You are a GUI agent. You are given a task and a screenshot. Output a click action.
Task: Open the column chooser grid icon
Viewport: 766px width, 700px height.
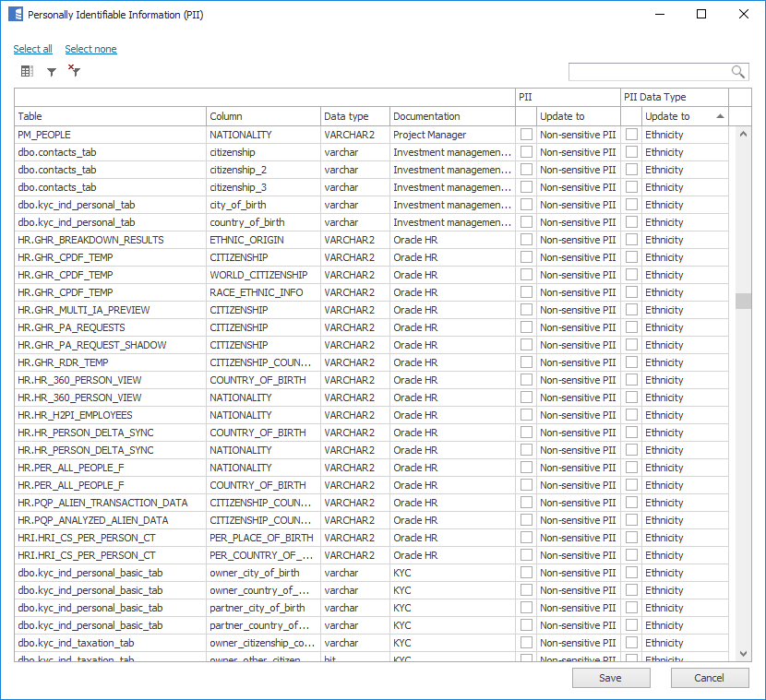pyautogui.click(x=27, y=71)
